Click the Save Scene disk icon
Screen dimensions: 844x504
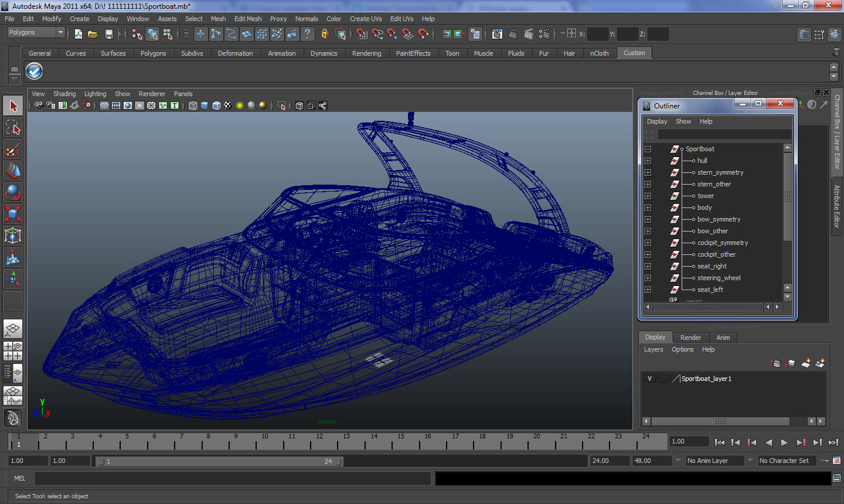coord(108,35)
